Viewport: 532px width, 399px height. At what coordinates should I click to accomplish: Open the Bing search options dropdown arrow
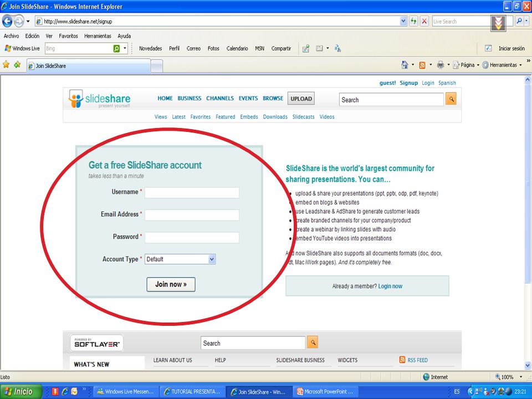pos(125,49)
